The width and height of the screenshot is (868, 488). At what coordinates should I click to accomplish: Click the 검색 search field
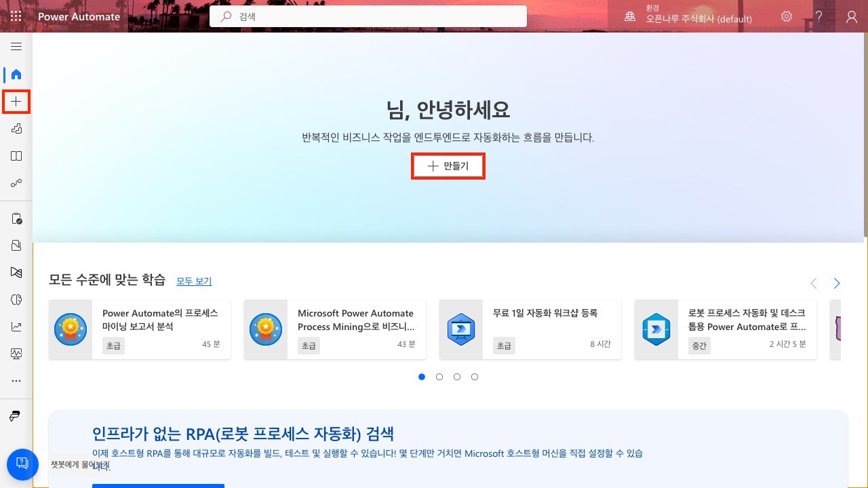point(368,17)
